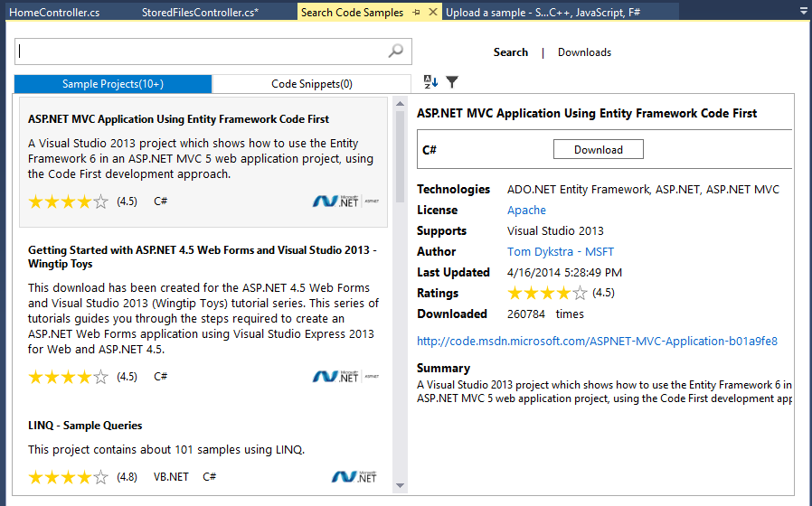Select the Sample Projects(10+) tab
Screen dimensions: 812x506
click(113, 84)
